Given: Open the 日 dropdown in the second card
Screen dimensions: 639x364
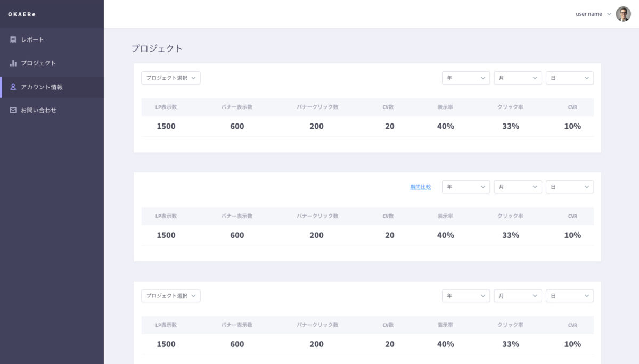Looking at the screenshot, I should coord(569,187).
